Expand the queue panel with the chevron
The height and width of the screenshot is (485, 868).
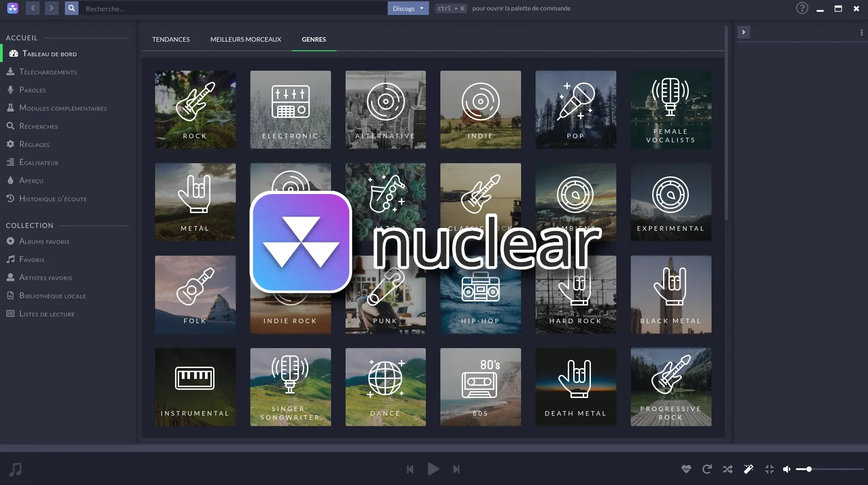coord(744,32)
